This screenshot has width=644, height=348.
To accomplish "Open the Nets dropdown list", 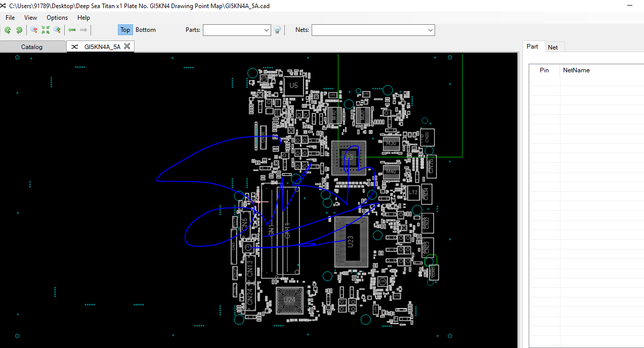I will click(430, 30).
